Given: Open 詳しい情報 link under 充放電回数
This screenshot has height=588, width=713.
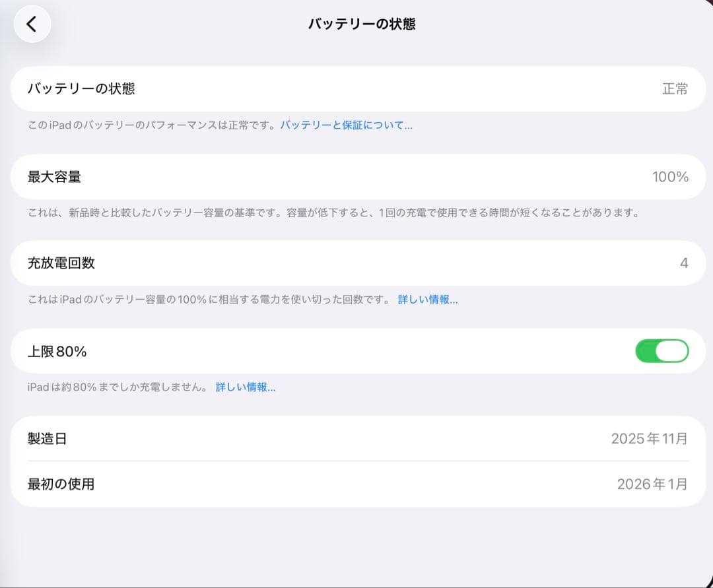Looking at the screenshot, I should (428, 300).
